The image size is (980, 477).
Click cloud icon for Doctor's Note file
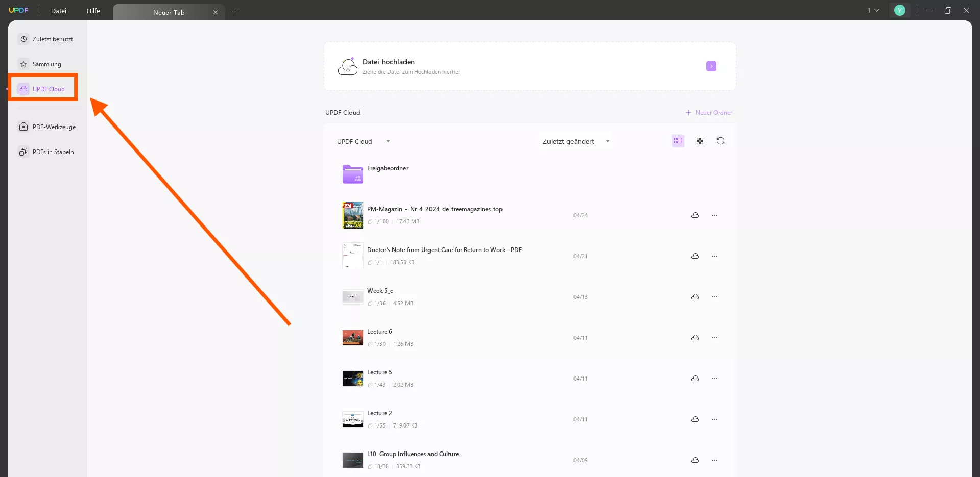[x=695, y=256]
